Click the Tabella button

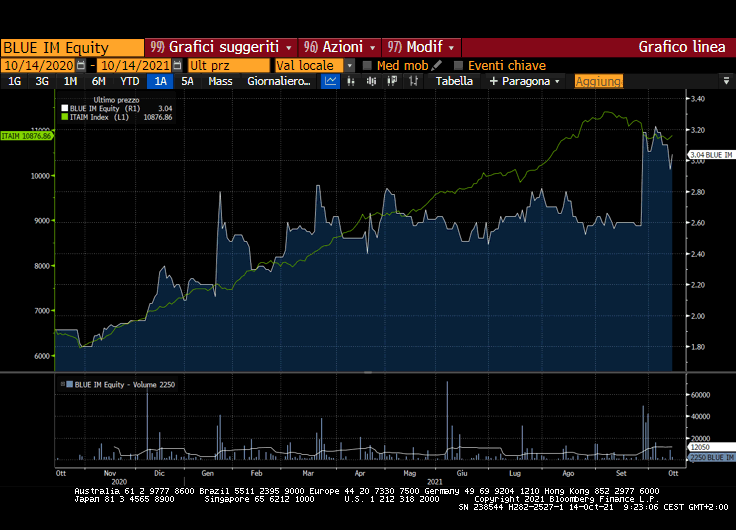point(454,81)
